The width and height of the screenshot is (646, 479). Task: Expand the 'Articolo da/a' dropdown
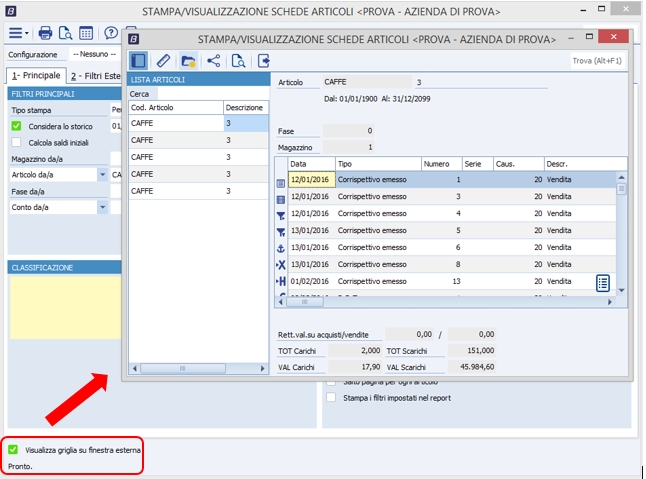(102, 175)
